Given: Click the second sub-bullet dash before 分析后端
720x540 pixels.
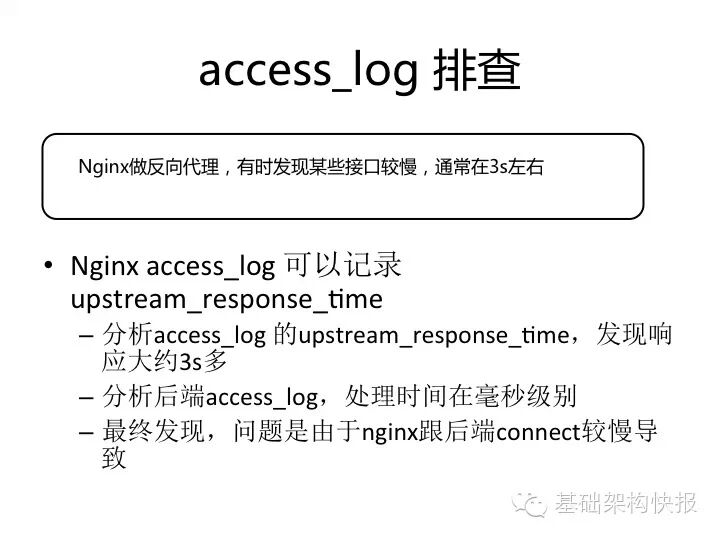Looking at the screenshot, I should [x=86, y=397].
